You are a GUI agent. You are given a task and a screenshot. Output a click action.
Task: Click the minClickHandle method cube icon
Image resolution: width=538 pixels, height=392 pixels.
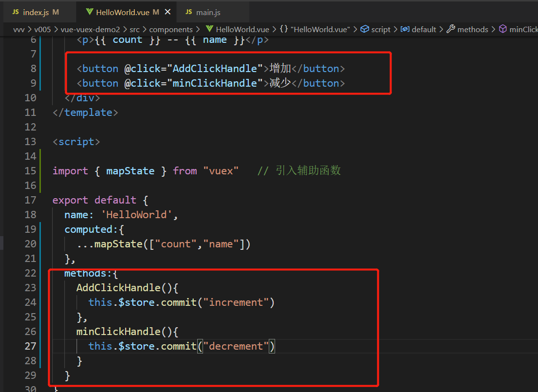tap(502, 29)
